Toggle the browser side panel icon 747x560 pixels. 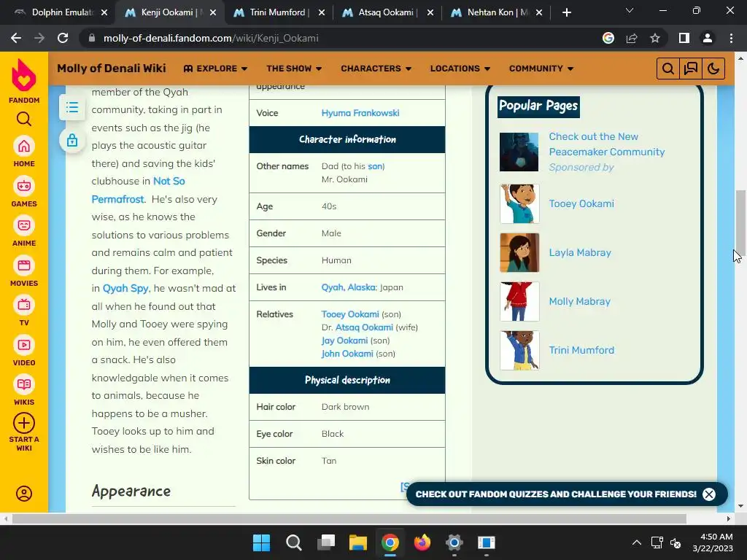pyautogui.click(x=684, y=38)
